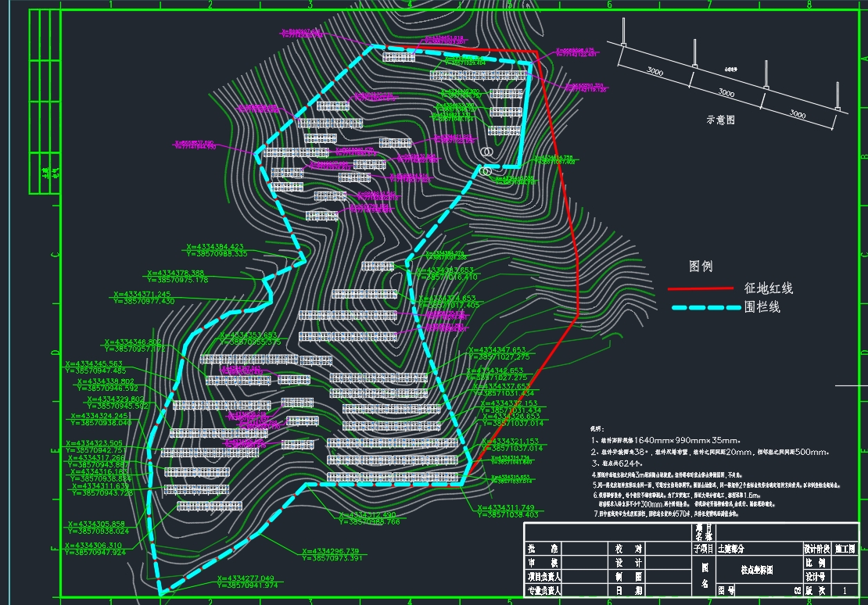
Task: Select the 征地红线 legend text
Action: [769, 288]
